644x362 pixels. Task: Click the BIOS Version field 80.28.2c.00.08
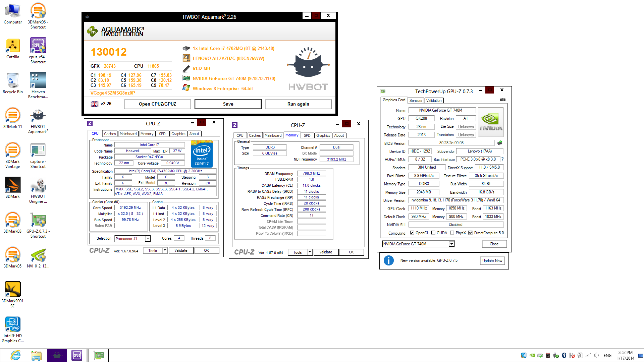tap(451, 143)
